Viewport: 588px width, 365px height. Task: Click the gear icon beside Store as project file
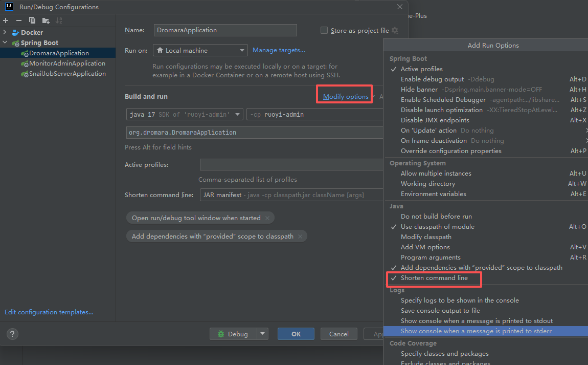coord(395,31)
